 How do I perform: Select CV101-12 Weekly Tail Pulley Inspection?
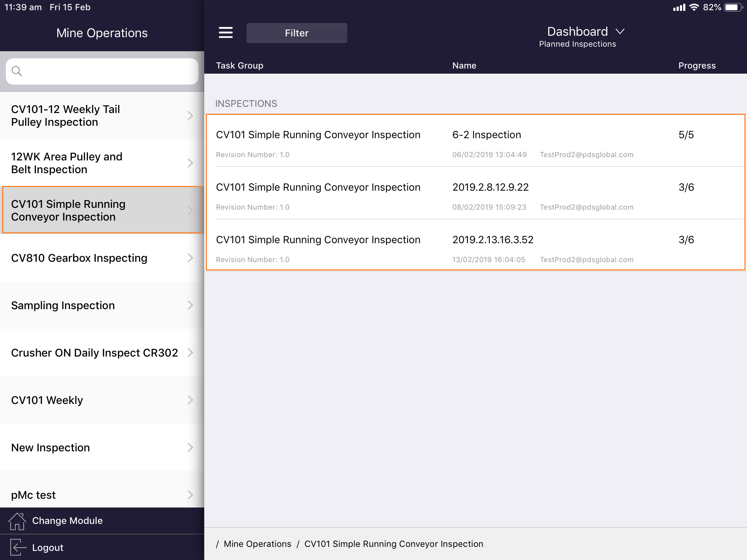[x=102, y=116]
